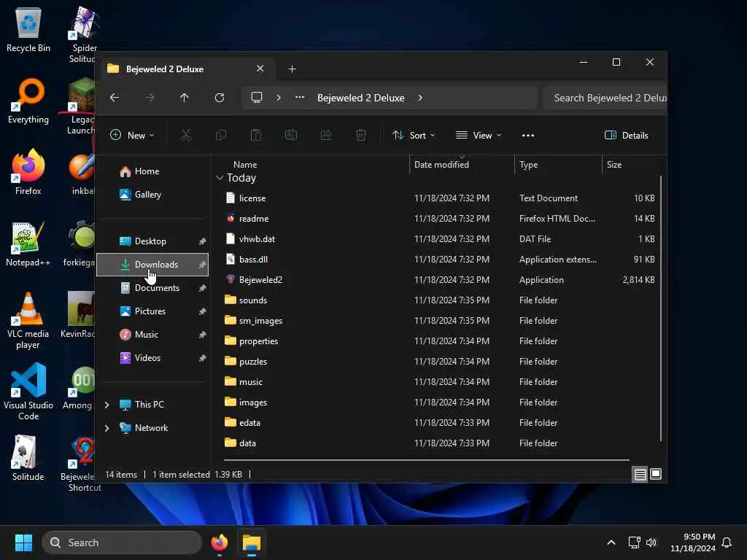Switch to large thumbnails view icon
Screen dimensions: 747x560
coord(656,474)
